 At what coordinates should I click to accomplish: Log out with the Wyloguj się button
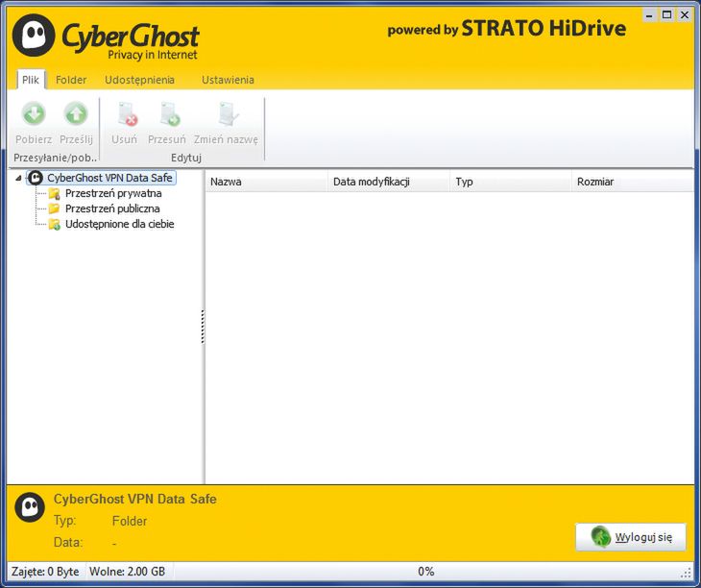point(630,537)
